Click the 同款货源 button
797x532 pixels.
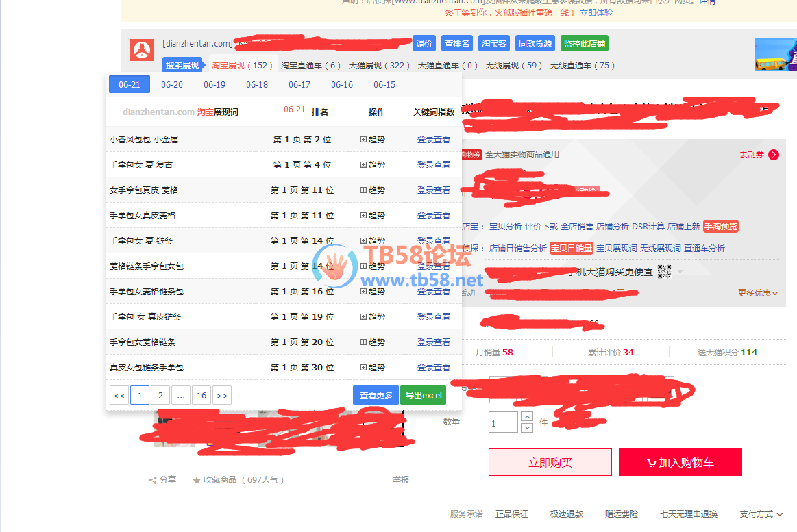click(x=535, y=44)
